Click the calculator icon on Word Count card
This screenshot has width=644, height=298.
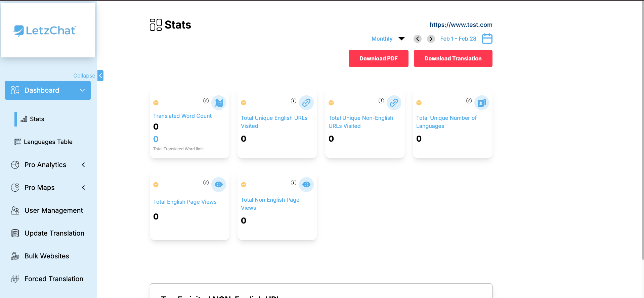point(219,103)
